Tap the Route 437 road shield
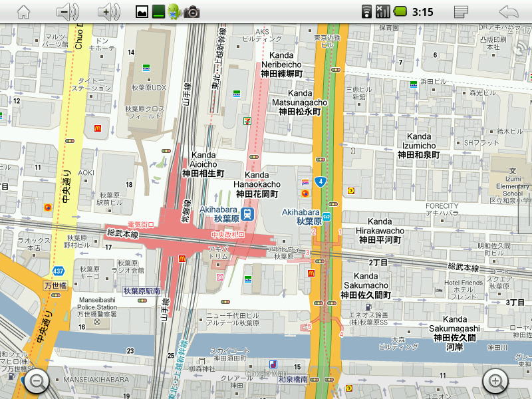The image size is (532, 399). click(x=59, y=271)
